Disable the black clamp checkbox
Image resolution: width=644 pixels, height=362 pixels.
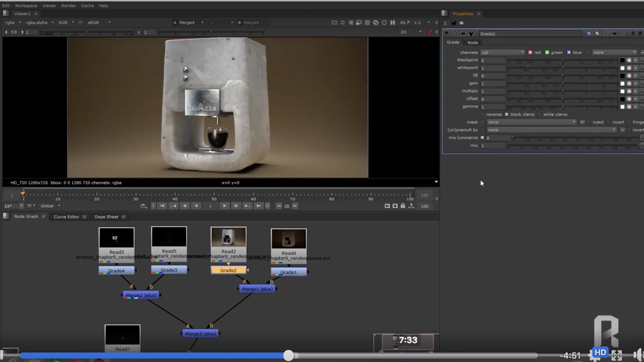coord(506,115)
